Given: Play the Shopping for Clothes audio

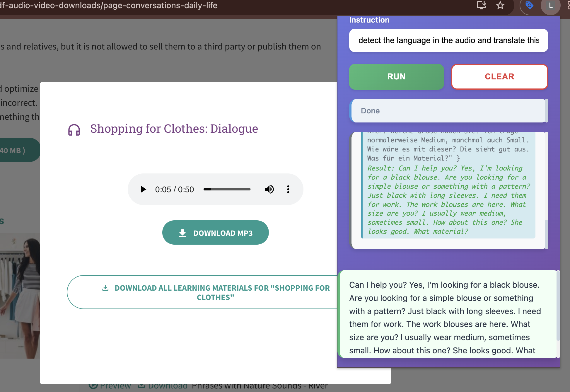Looking at the screenshot, I should 143,189.
